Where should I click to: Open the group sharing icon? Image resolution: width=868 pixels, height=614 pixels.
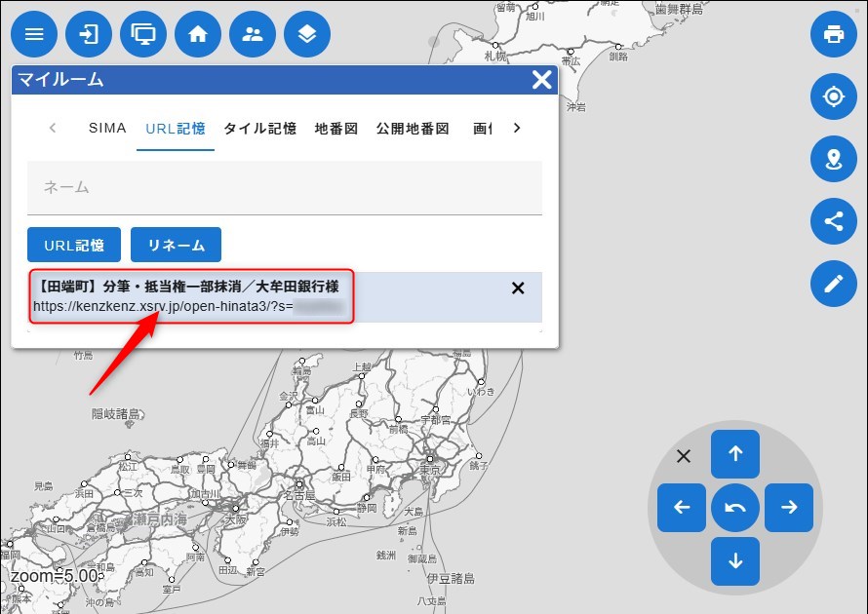click(x=252, y=34)
